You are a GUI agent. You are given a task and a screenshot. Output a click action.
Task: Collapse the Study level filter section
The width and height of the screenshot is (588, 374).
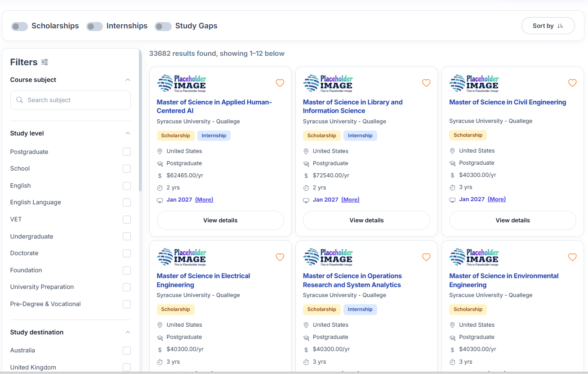128,133
